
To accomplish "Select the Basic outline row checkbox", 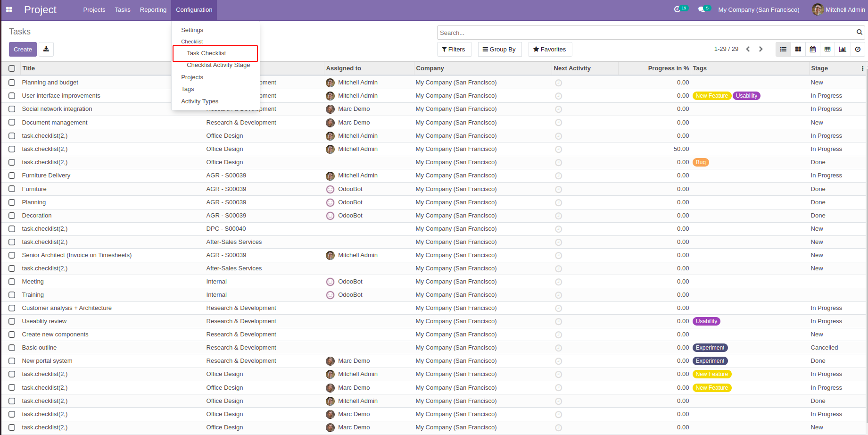I will coord(12,348).
